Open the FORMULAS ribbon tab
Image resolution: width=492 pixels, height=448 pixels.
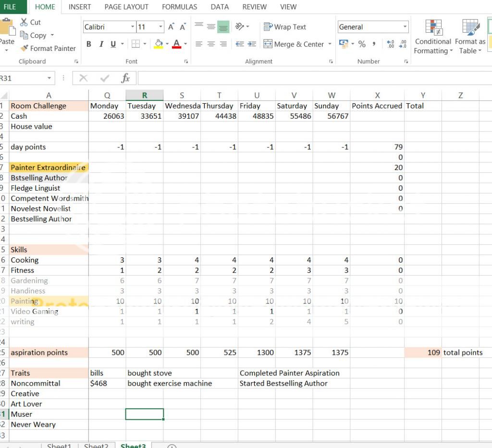[179, 7]
